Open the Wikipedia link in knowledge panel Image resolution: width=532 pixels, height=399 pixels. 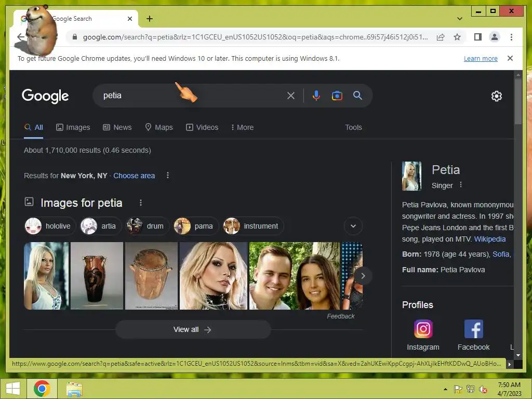(x=489, y=239)
